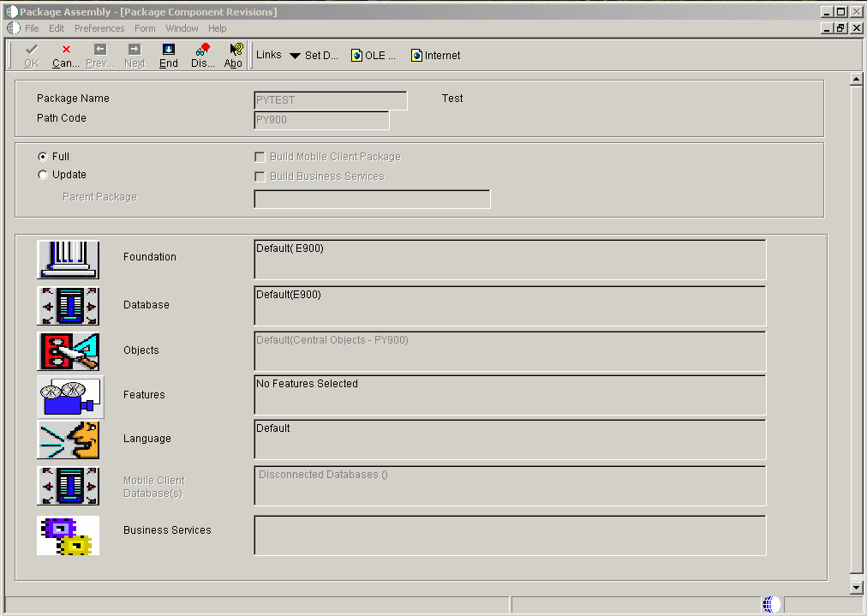Open the Form menu
Viewport: 867px width, 616px height.
click(145, 27)
